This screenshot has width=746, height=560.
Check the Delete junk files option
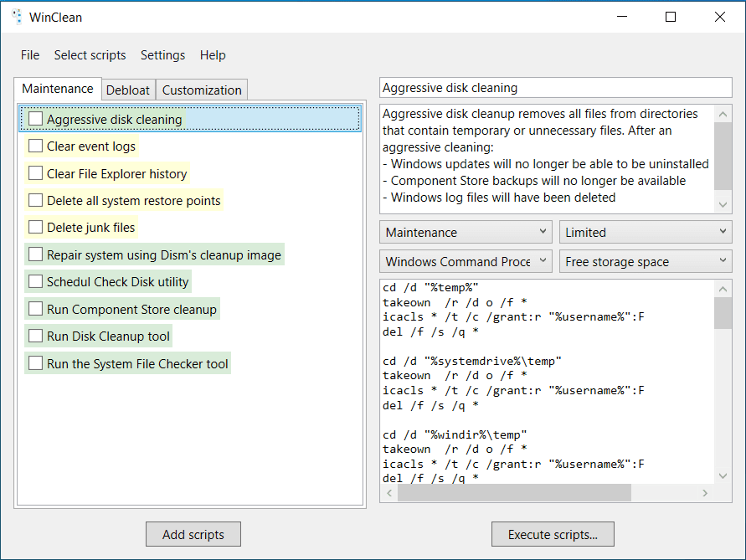pyautogui.click(x=35, y=228)
